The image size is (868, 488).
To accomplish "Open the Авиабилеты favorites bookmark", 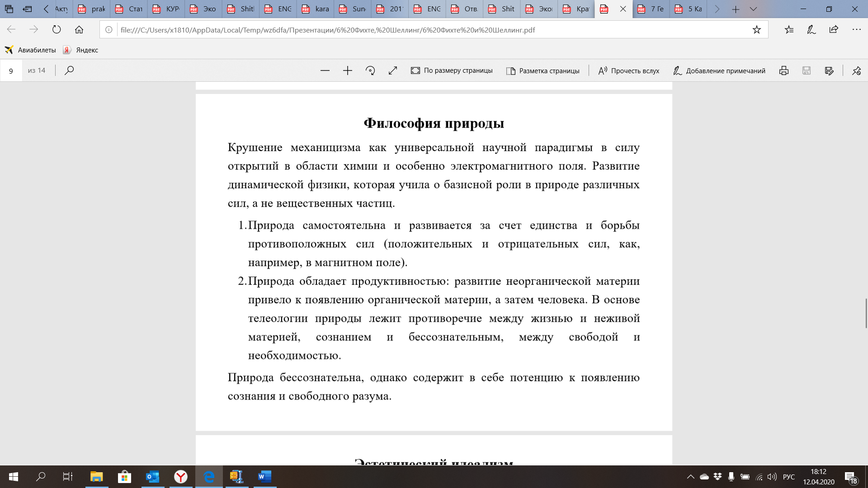I will tap(30, 50).
